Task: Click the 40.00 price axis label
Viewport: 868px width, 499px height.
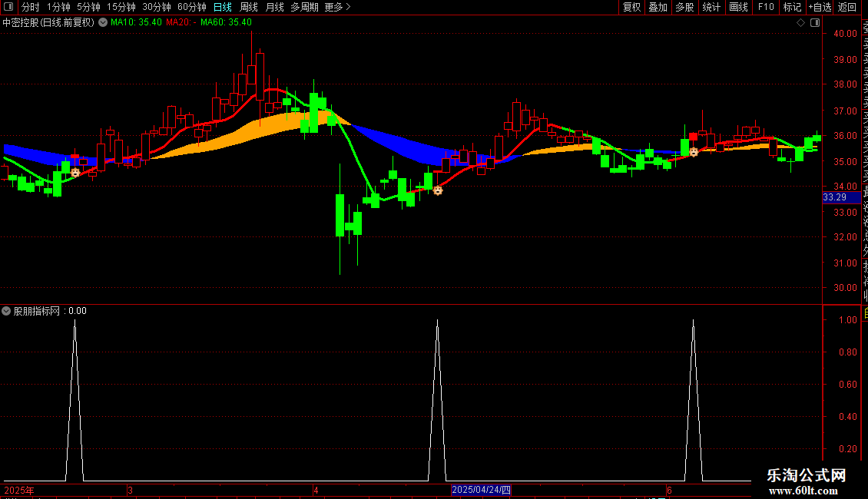Action: (845, 33)
